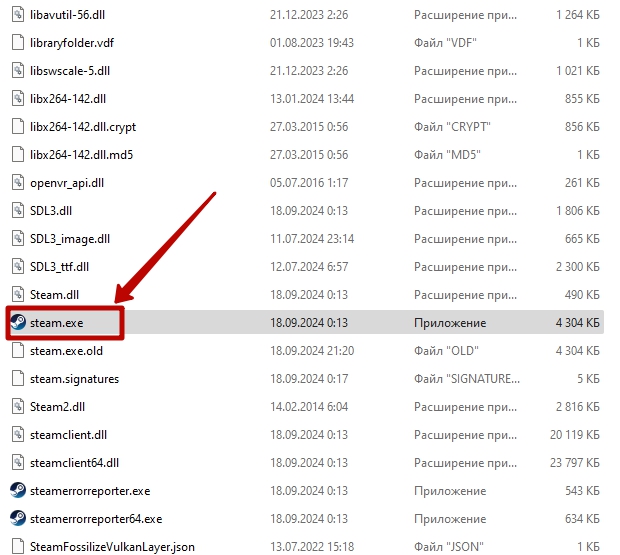
Task: Click the steam.exe.old file icon
Action: tap(18, 351)
